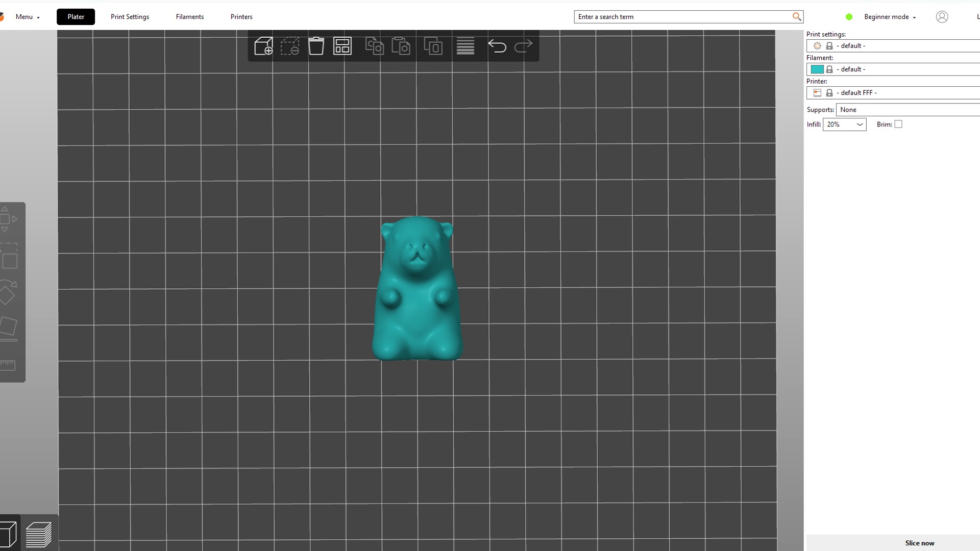Image resolution: width=980 pixels, height=551 pixels.
Task: Select the Rotate gizmo tool
Action: coord(8,292)
